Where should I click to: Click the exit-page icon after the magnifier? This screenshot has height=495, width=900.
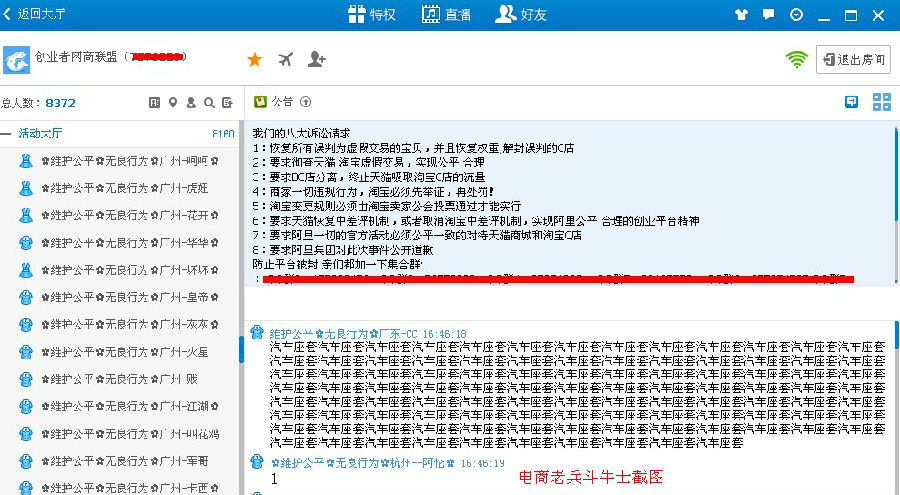click(x=227, y=103)
